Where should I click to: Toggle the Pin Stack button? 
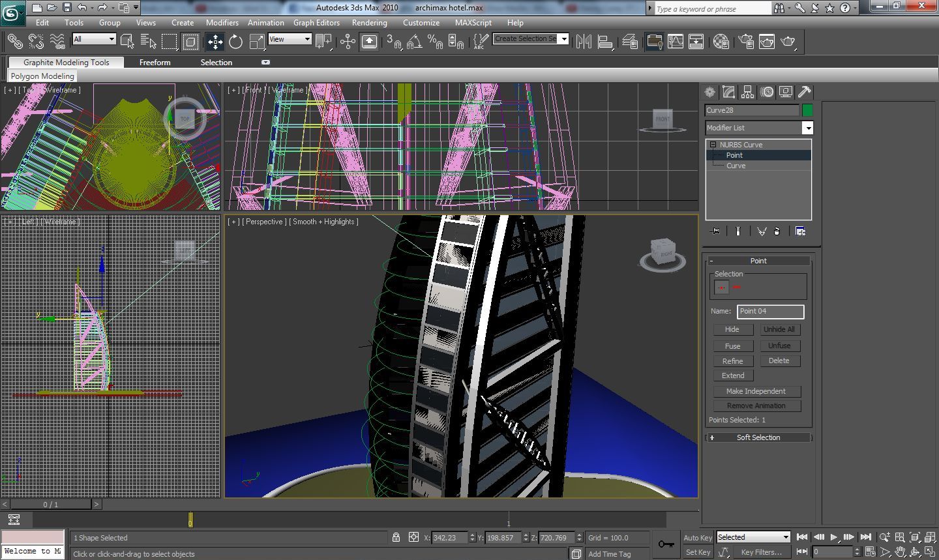click(x=715, y=231)
